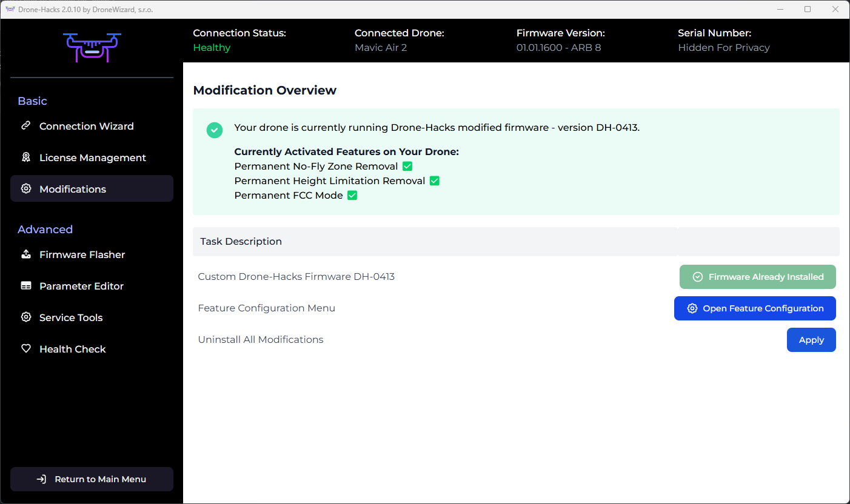Click the Health Check heart icon
The width and height of the screenshot is (850, 504).
pos(26,349)
